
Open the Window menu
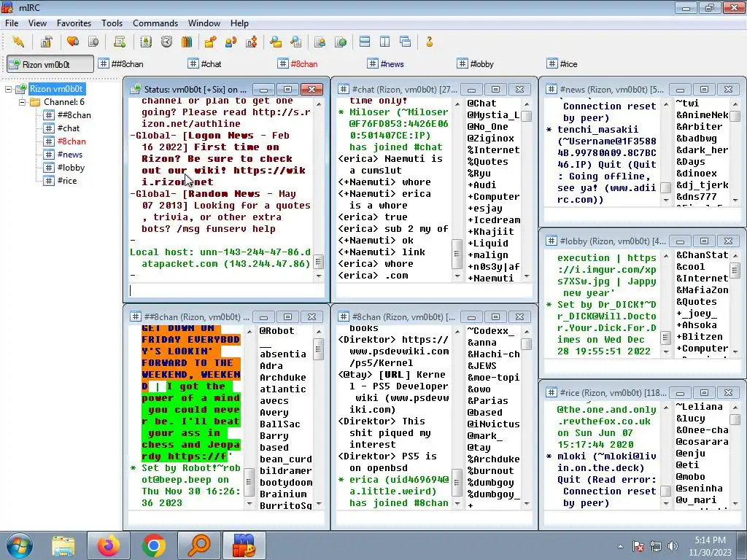click(204, 23)
